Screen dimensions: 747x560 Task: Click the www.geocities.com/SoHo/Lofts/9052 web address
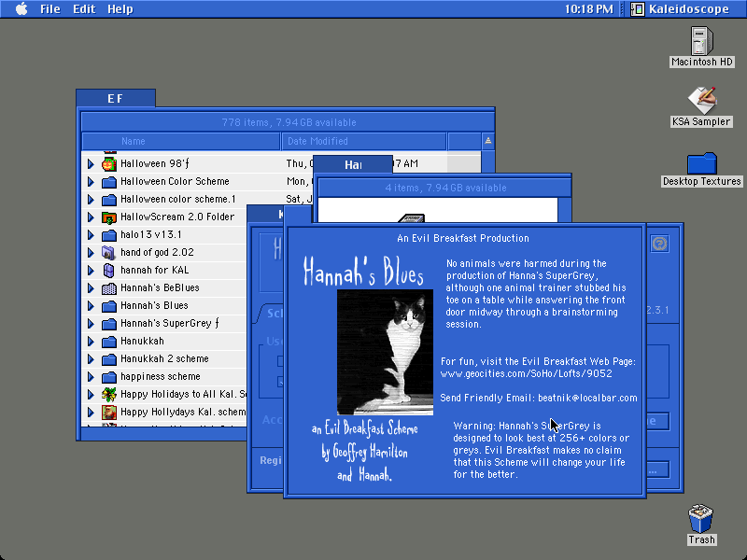pyautogui.click(x=526, y=374)
